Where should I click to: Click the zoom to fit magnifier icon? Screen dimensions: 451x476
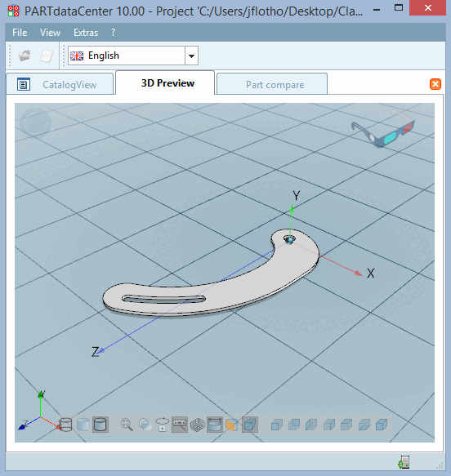click(127, 425)
